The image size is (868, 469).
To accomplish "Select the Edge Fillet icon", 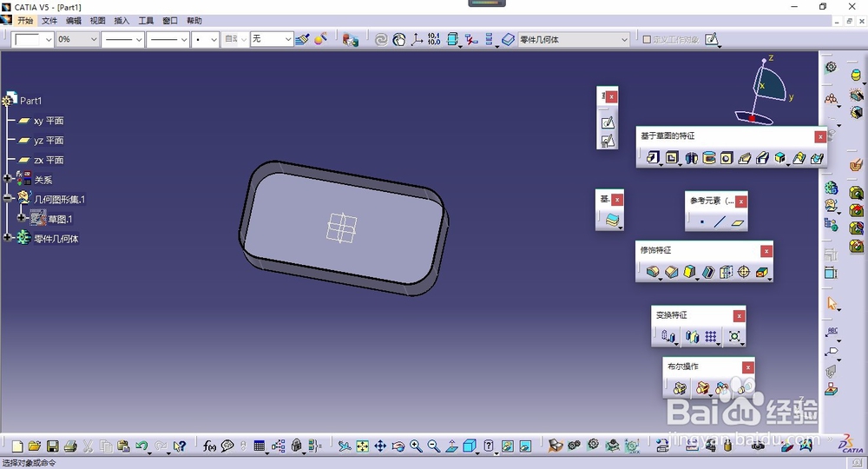I will click(x=653, y=272).
